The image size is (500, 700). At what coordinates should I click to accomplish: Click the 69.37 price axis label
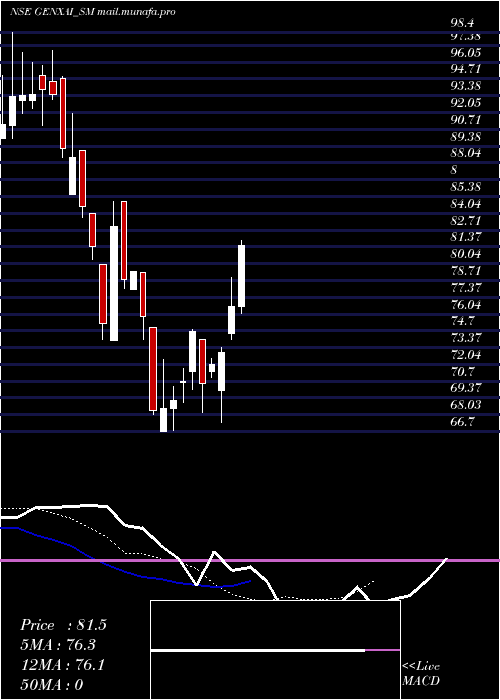(x=466, y=388)
